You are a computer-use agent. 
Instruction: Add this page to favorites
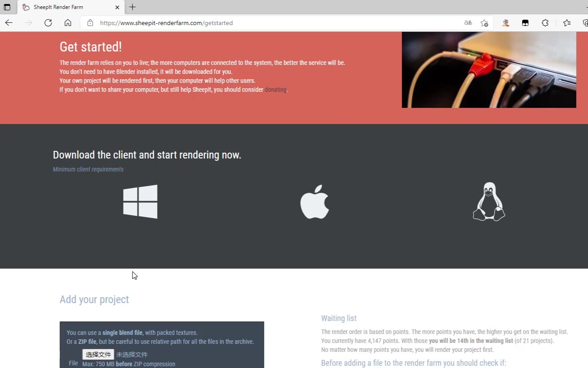tap(484, 23)
